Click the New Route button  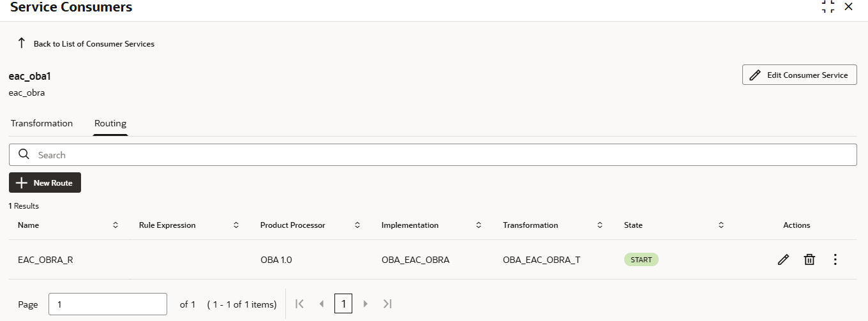pos(45,183)
